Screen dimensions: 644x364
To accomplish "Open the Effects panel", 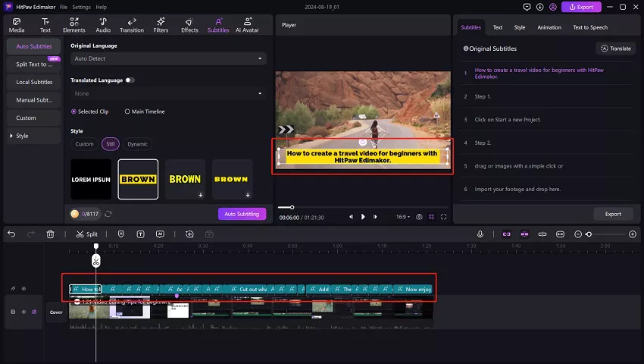I will pos(189,25).
